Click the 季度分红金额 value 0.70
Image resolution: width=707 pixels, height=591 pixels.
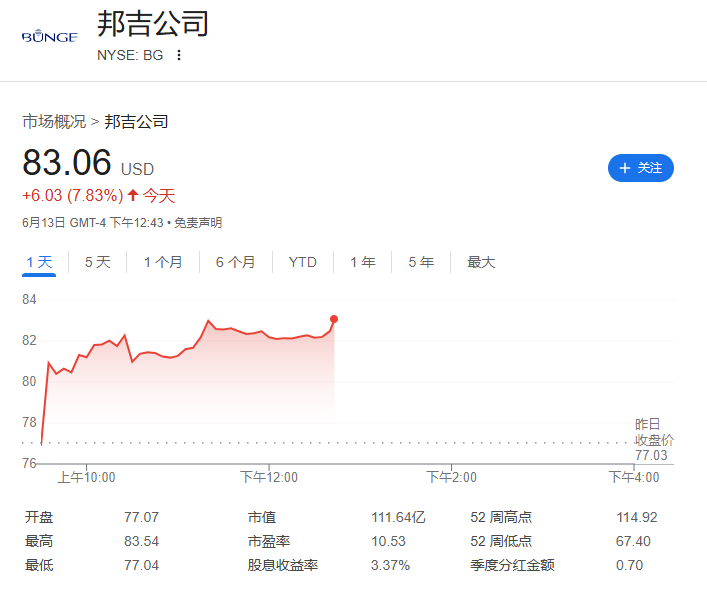click(x=629, y=565)
